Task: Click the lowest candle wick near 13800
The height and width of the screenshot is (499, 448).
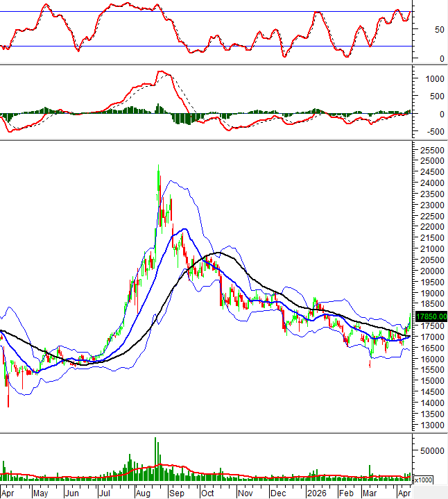Action: click(x=8, y=405)
